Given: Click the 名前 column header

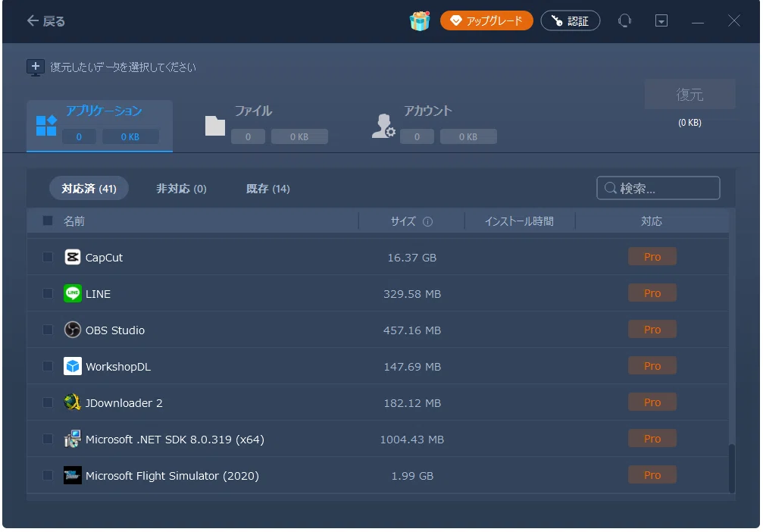Looking at the screenshot, I should point(74,221).
